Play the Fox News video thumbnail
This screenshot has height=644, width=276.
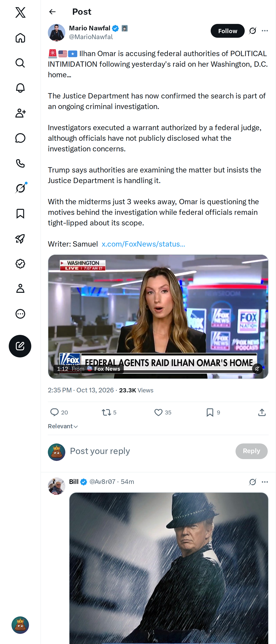(158, 316)
